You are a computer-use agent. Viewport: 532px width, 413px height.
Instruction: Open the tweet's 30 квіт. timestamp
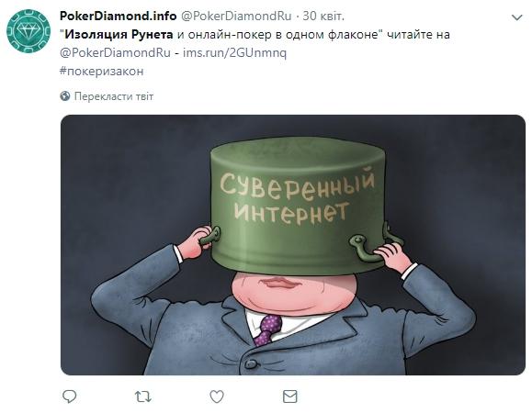click(x=323, y=16)
